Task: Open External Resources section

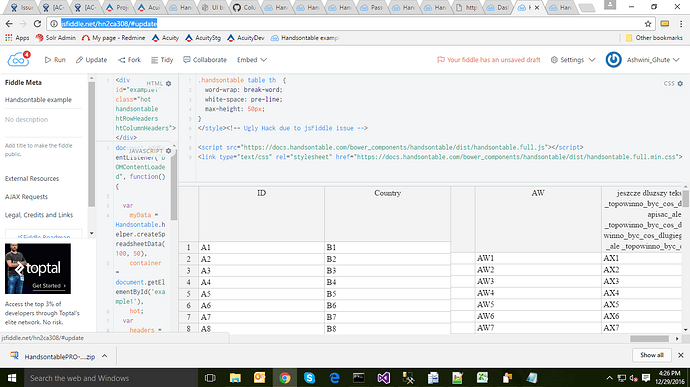Action: click(x=32, y=178)
